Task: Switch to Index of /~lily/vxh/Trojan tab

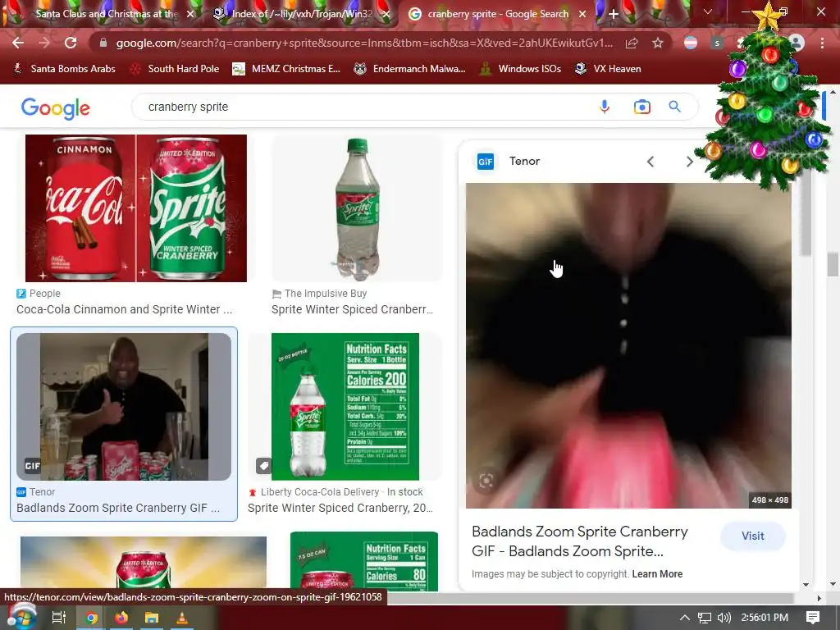Action: coord(300,14)
